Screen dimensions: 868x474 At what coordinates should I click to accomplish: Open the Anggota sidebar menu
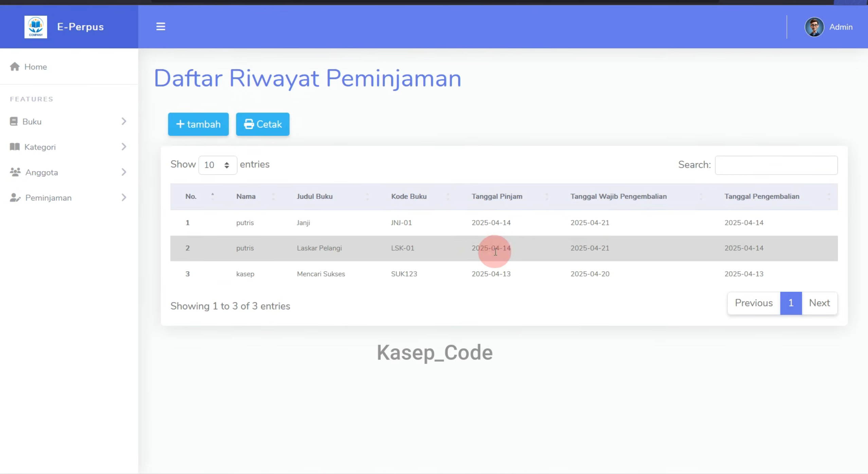(x=69, y=172)
